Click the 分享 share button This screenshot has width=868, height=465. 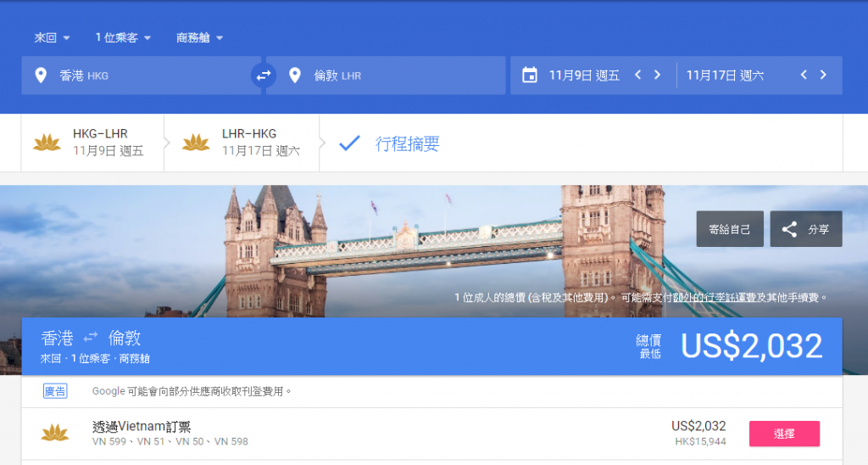(806, 229)
